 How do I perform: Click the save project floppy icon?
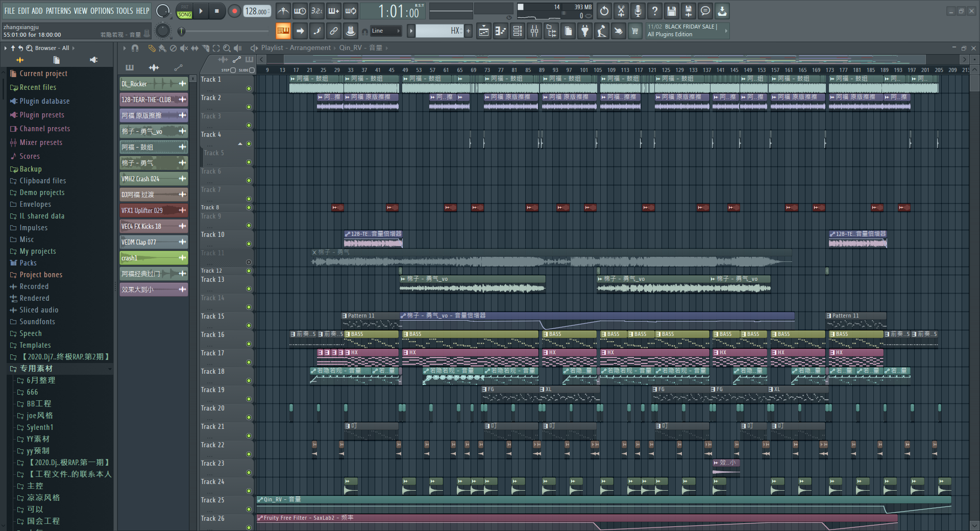pos(672,11)
